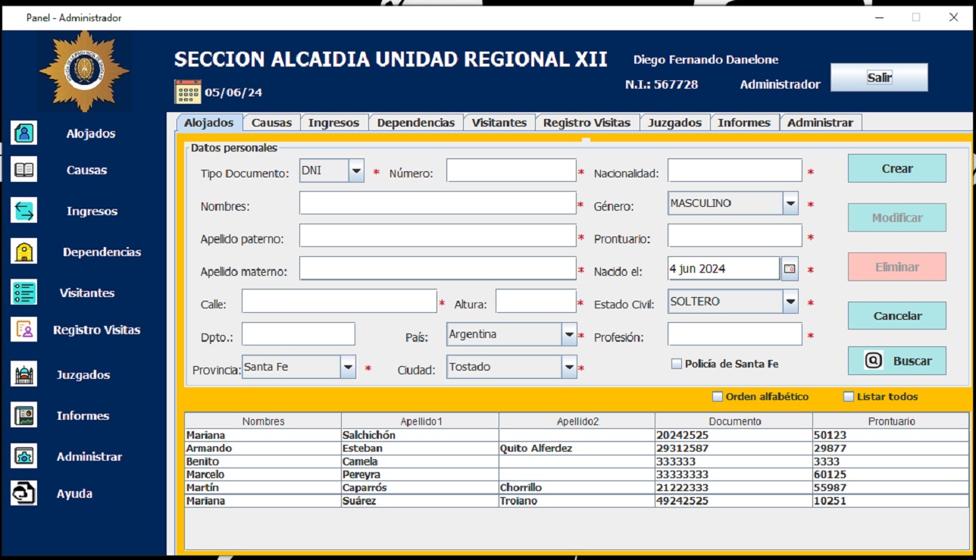
Task: Toggle the Orden alfabético checkbox
Action: [718, 396]
